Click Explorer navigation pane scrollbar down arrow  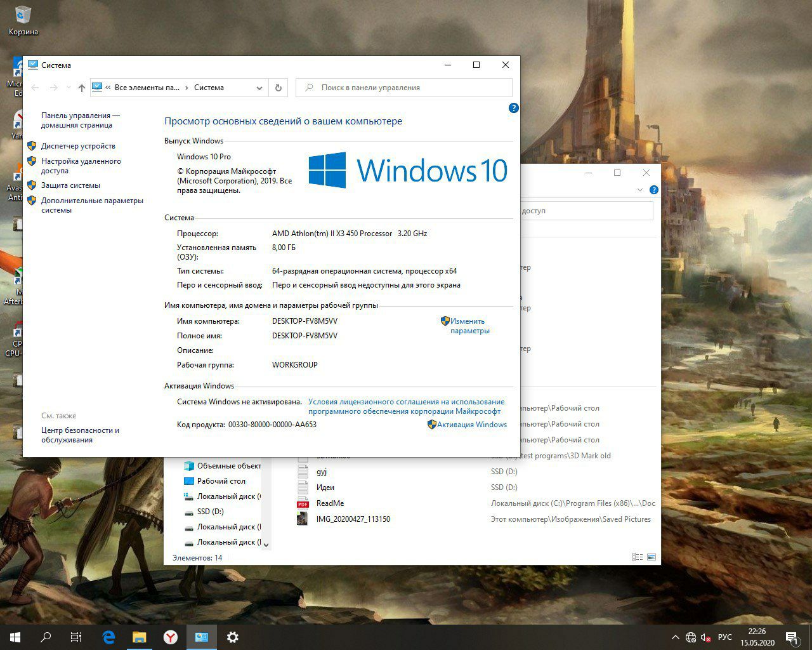coord(266,545)
